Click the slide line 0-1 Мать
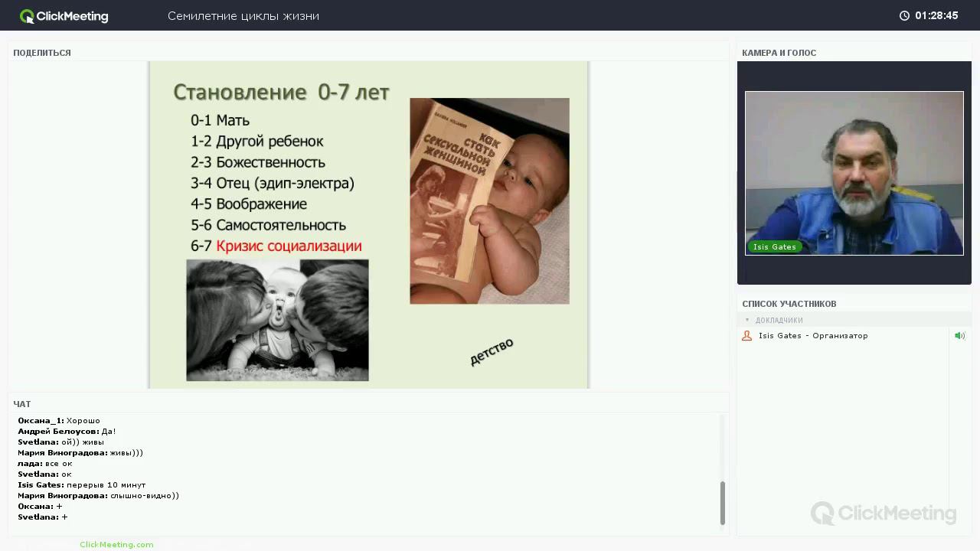This screenshot has width=980, height=551. (x=220, y=120)
